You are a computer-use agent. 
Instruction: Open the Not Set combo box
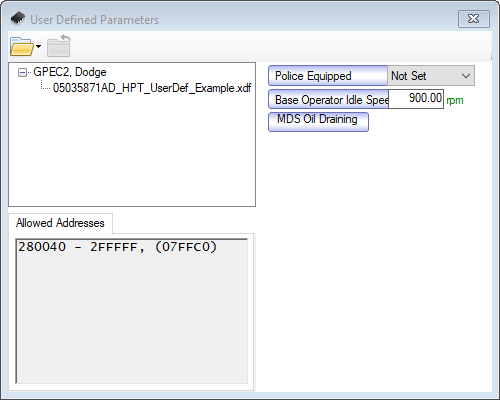coord(431,76)
